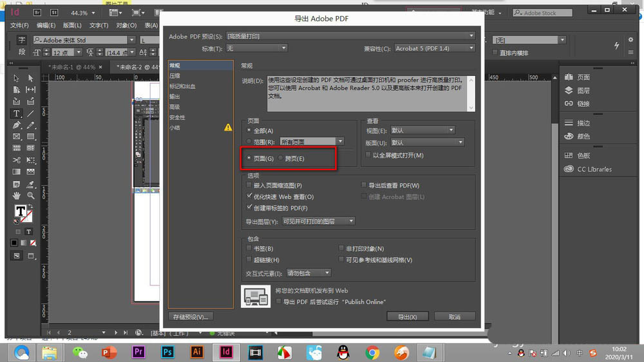Select the Rectangle Frame tool

point(17,137)
